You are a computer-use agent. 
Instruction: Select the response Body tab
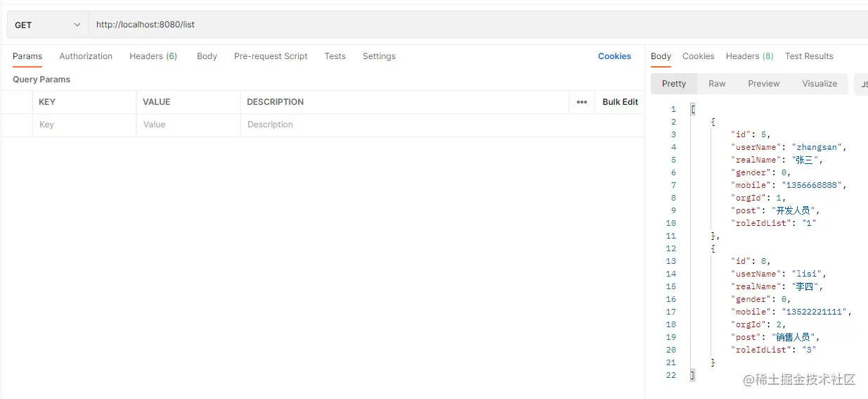click(x=661, y=56)
